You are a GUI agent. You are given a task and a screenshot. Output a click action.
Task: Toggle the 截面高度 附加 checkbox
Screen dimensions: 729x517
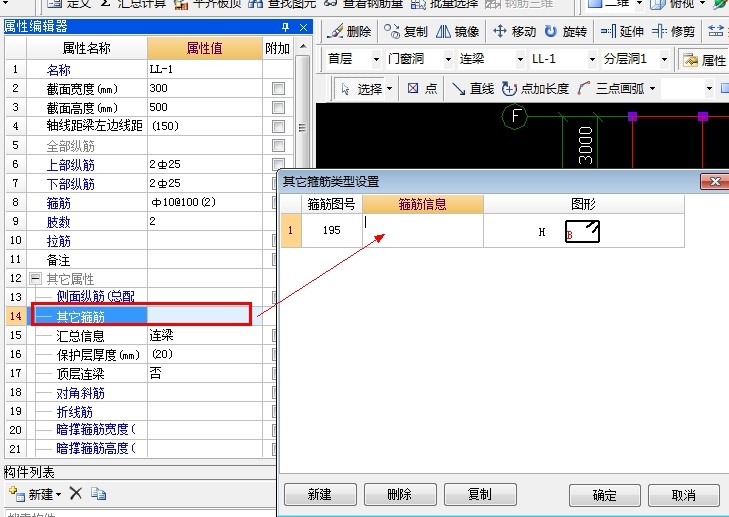click(278, 107)
